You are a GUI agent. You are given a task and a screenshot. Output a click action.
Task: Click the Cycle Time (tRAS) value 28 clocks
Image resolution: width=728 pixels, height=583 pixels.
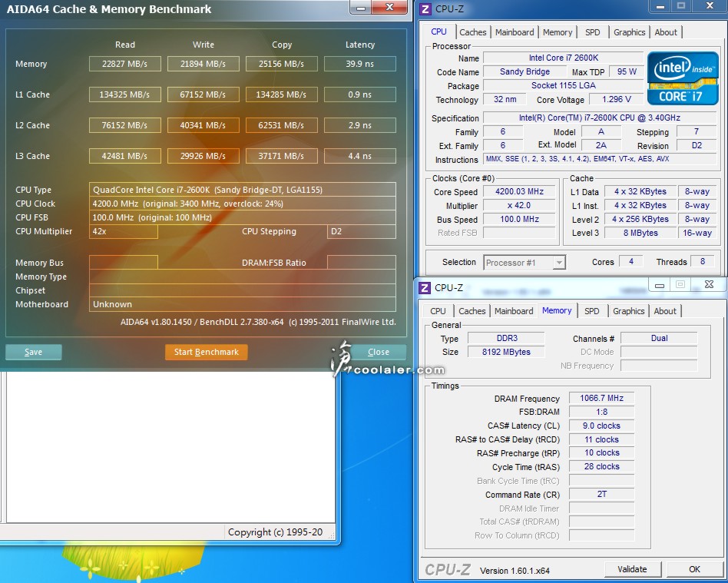(602, 466)
